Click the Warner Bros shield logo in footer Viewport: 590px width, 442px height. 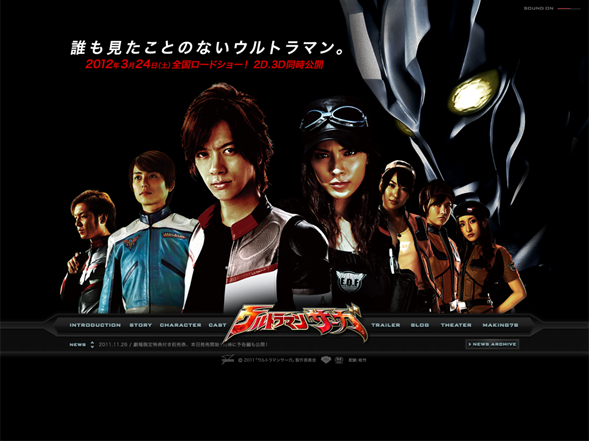pyautogui.click(x=325, y=360)
